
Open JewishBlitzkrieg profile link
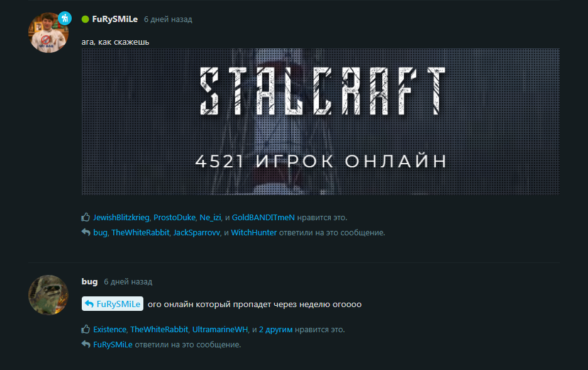(121, 217)
